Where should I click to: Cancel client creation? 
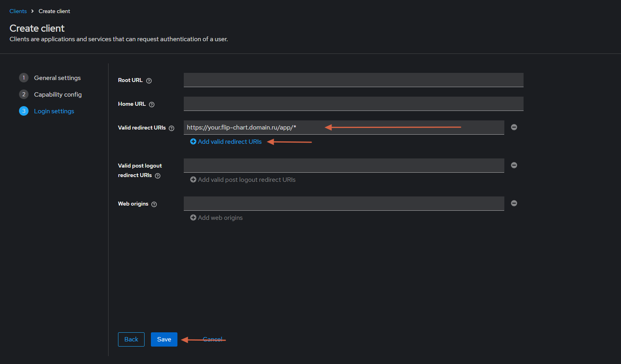coord(213,339)
